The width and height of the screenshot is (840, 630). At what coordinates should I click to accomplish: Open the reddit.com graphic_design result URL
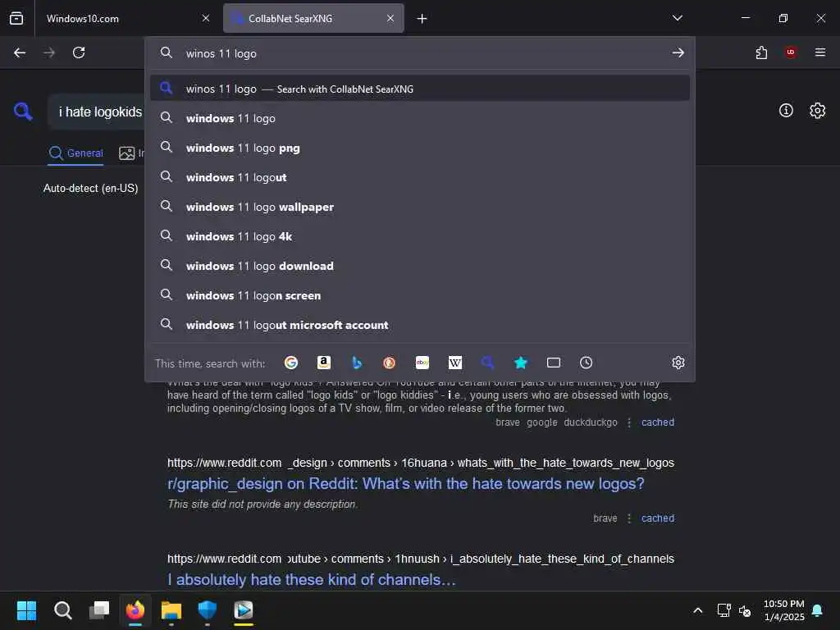tap(421, 463)
